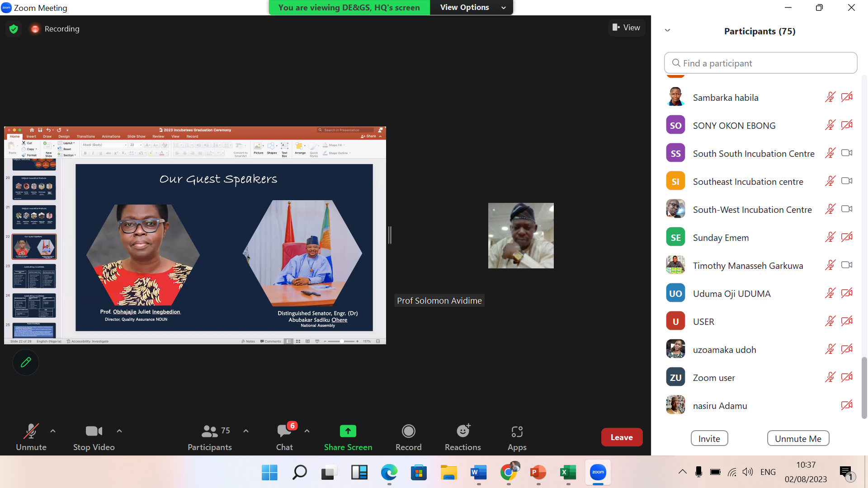Open the Chat with 6 unread messages
The height and width of the screenshot is (488, 868).
click(284, 437)
